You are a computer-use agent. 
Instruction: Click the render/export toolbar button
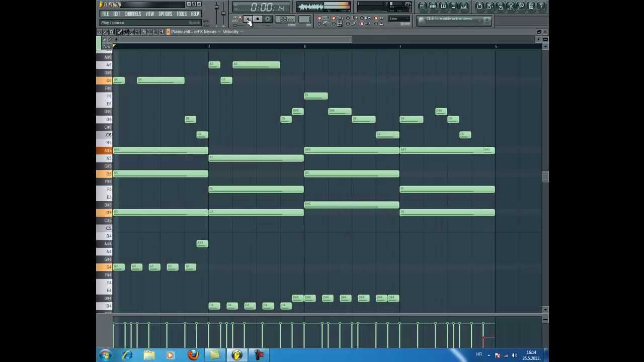[500, 7]
